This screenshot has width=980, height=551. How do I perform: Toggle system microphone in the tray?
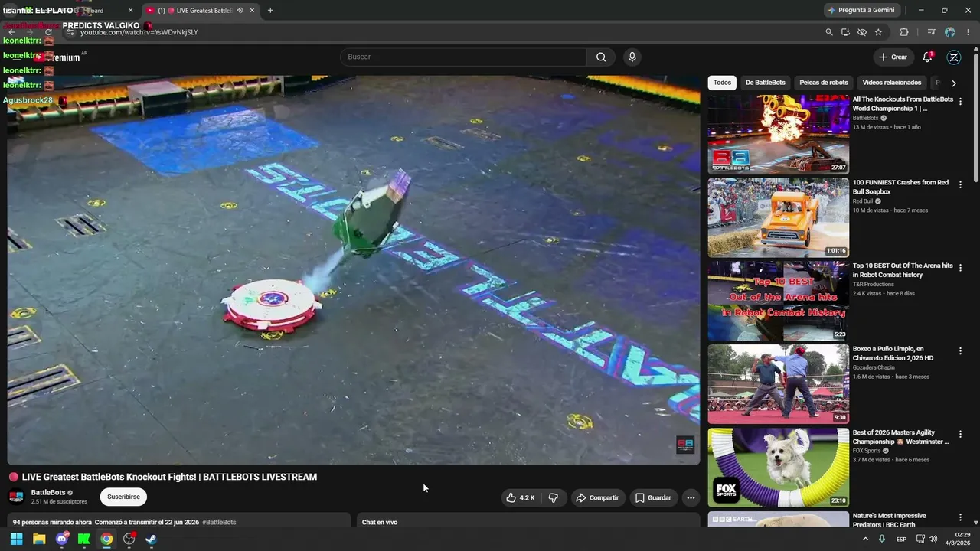[x=882, y=539]
